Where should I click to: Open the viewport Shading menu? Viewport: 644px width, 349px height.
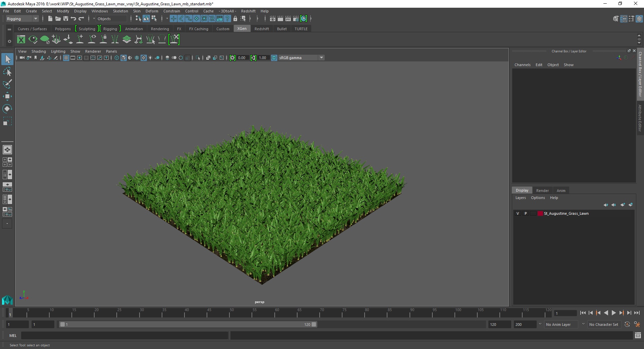39,51
